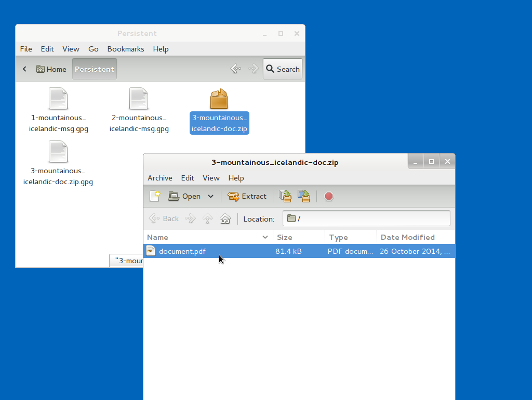Click the go up one level arrow icon
532x400 pixels.
point(207,219)
